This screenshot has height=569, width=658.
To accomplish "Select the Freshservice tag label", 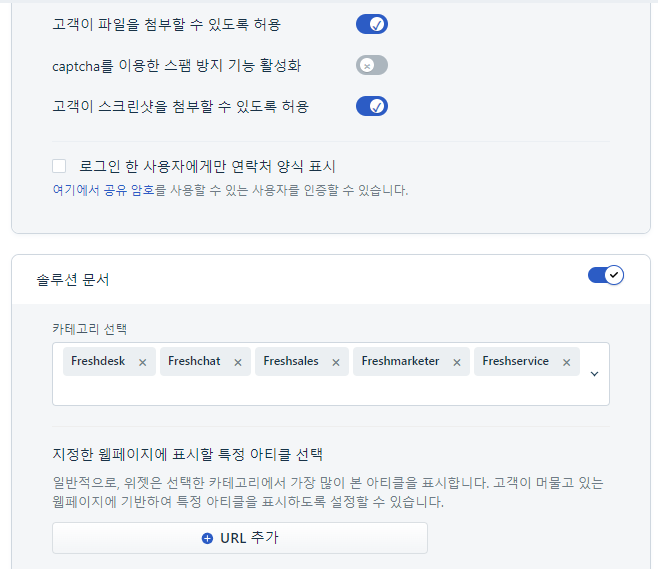I will [515, 361].
